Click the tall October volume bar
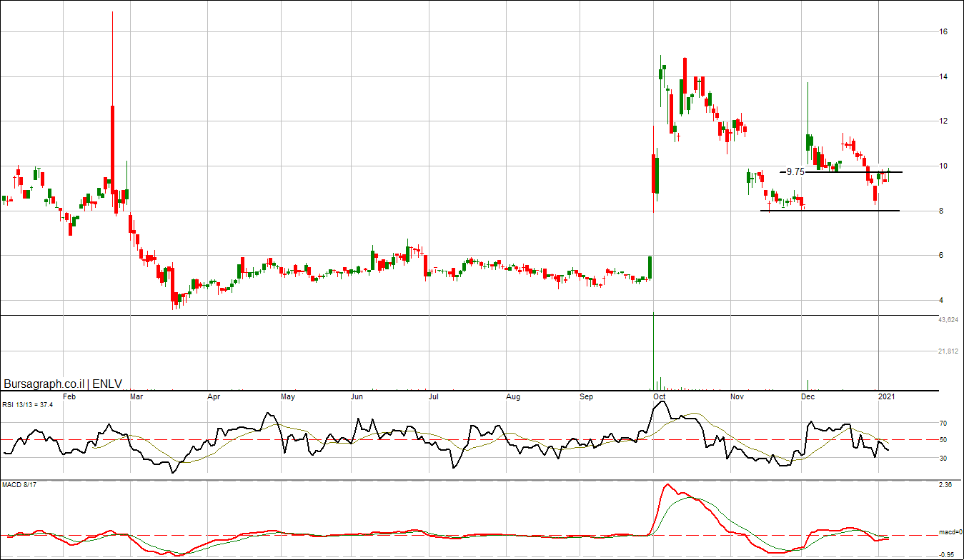 tap(653, 351)
